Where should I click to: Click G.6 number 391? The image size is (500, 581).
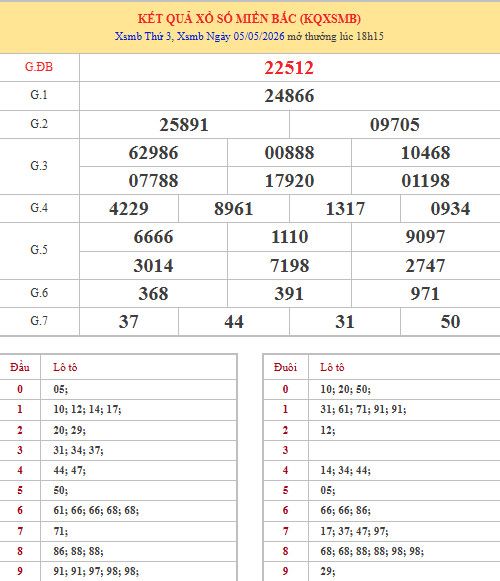pos(289,294)
